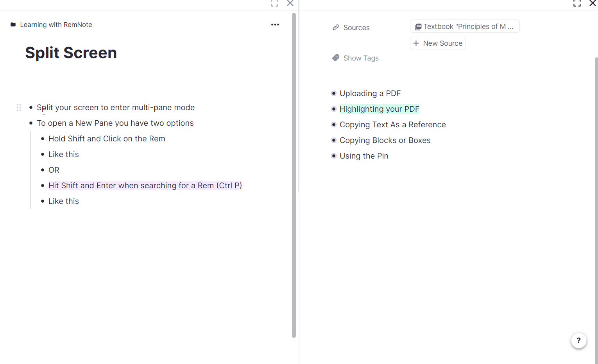The image size is (598, 364).
Task: Click the left pane vertical scrollbar
Action: 294,175
